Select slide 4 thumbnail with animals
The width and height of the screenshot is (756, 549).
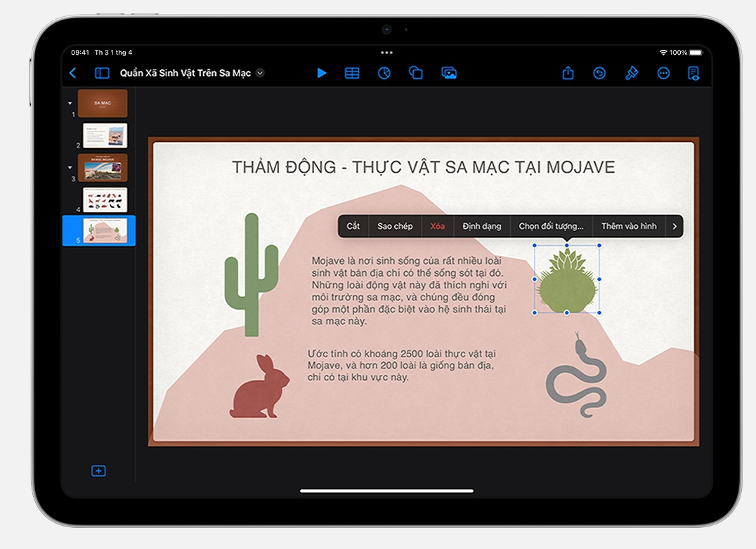105,200
